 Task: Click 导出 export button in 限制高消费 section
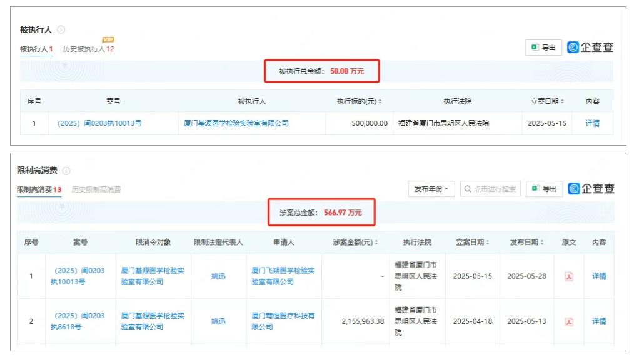click(x=544, y=189)
